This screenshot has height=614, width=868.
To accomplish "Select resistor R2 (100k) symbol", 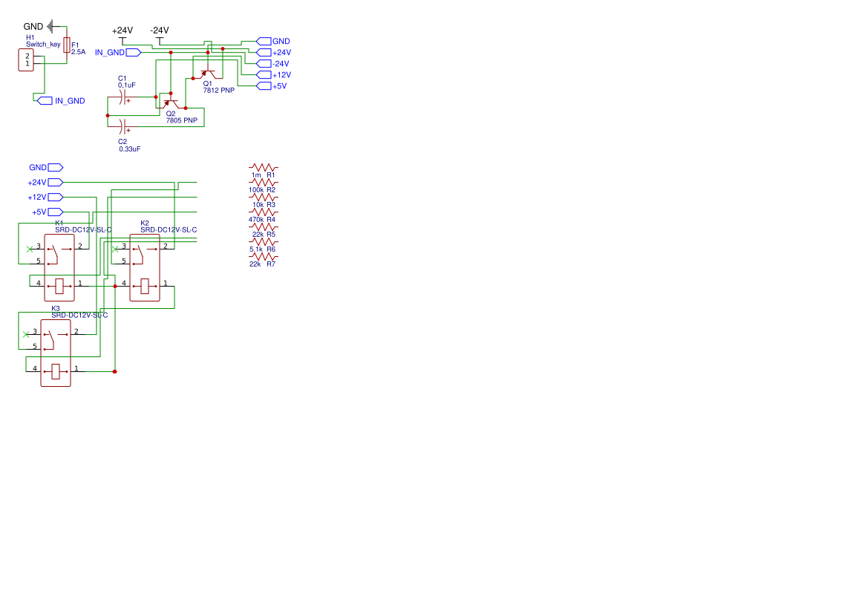I will [x=264, y=182].
